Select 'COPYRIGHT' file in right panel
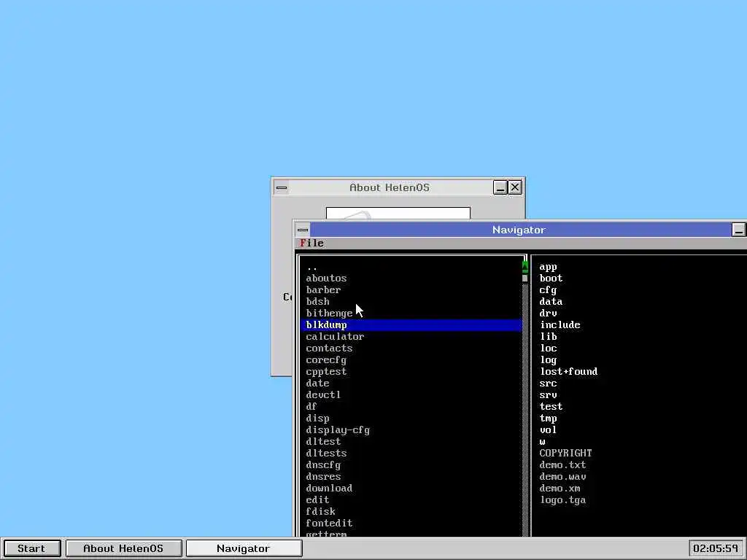The width and height of the screenshot is (747, 560). [566, 454]
